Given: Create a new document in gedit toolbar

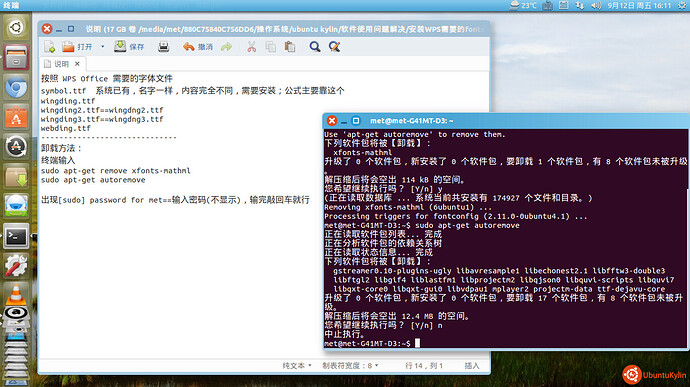Looking at the screenshot, I should pyautogui.click(x=49, y=47).
